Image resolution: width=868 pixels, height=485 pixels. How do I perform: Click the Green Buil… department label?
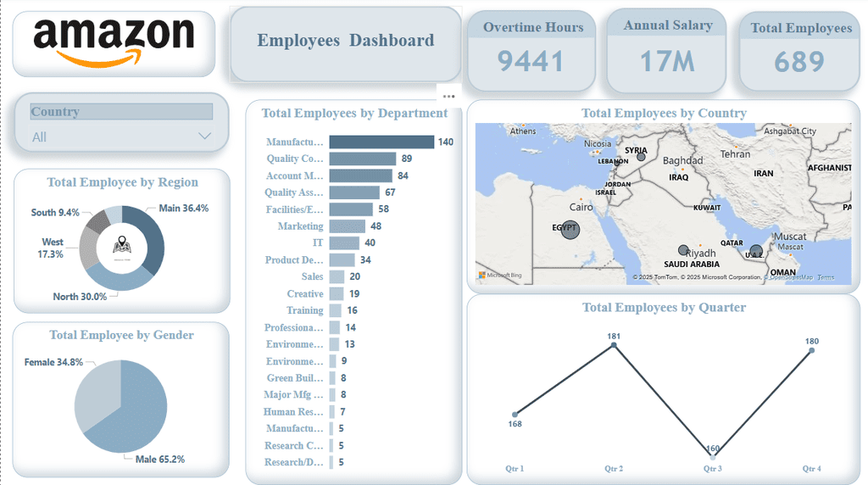pyautogui.click(x=294, y=377)
